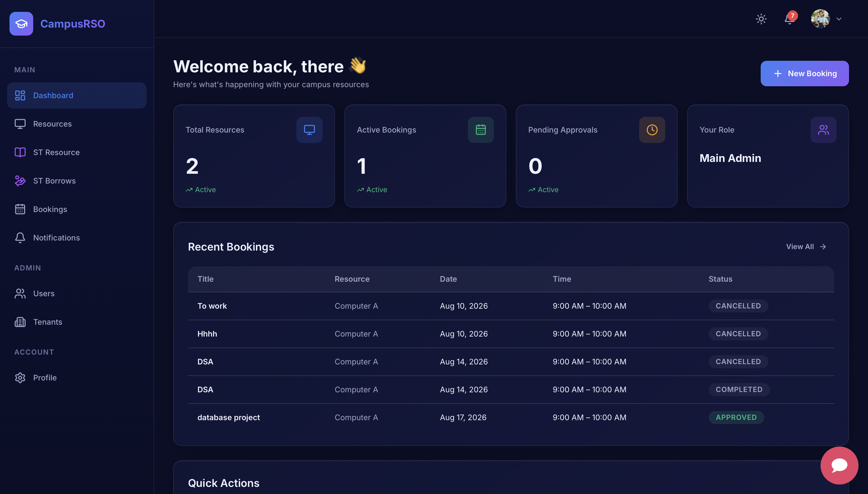Click the APPROVED status badge
Viewport: 868px width, 494px height.
click(x=736, y=417)
